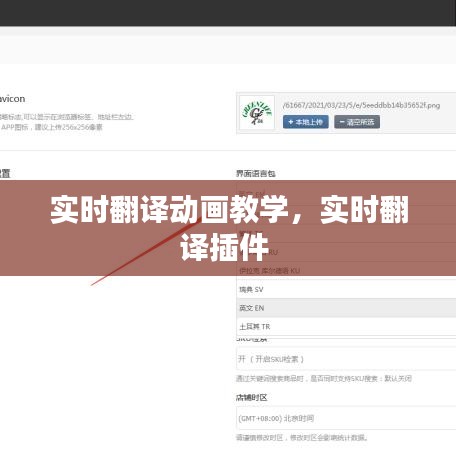456x456 pixels.
Task: Click the 店铺时区 field label
Action: point(252,397)
